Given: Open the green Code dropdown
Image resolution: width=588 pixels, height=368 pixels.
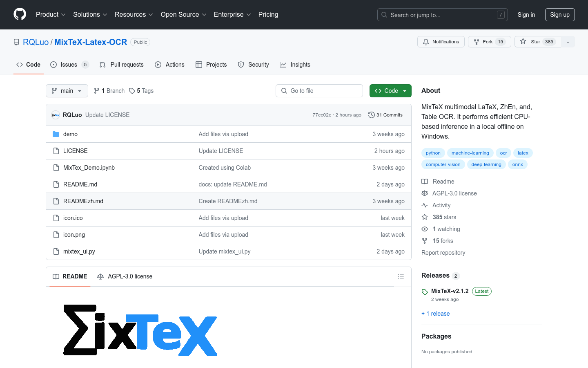Looking at the screenshot, I should (x=390, y=91).
